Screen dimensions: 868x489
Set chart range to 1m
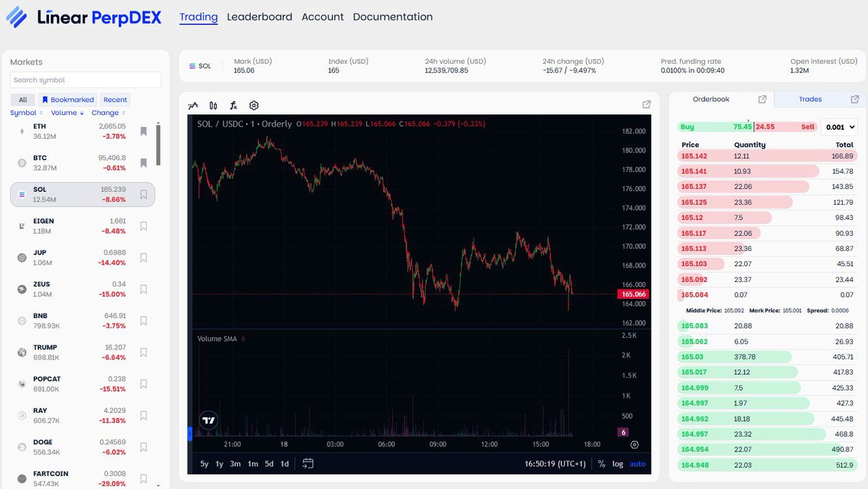253,464
